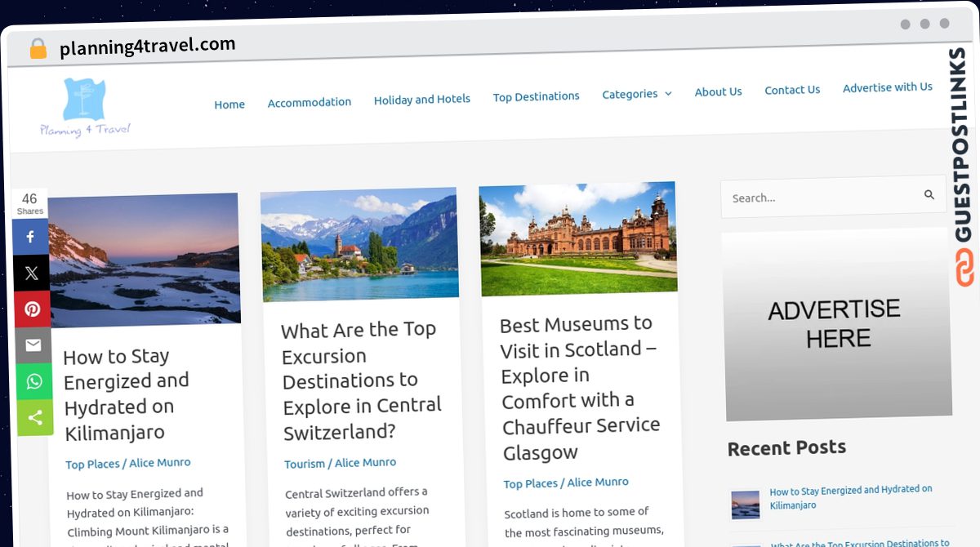Share via the X (Twitter) icon
The image size is (980, 547).
tap(32, 273)
